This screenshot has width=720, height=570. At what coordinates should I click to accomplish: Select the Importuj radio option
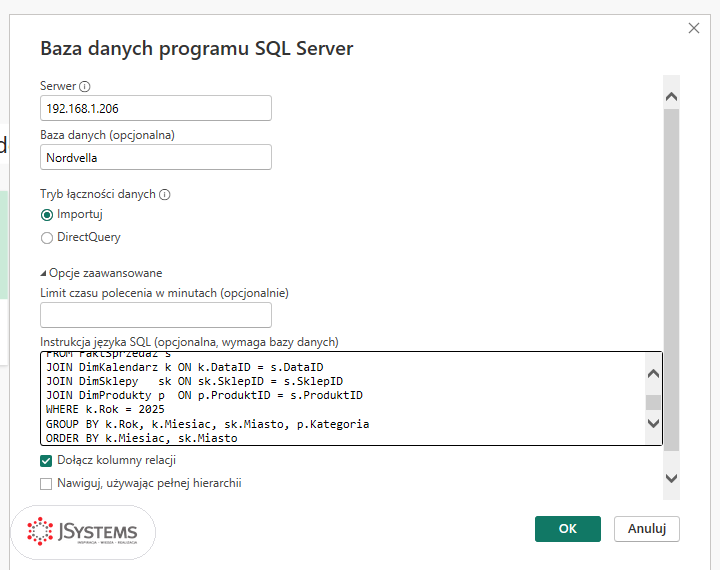click(x=47, y=214)
